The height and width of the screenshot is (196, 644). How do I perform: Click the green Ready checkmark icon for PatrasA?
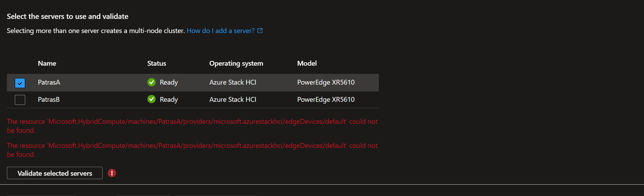152,82
